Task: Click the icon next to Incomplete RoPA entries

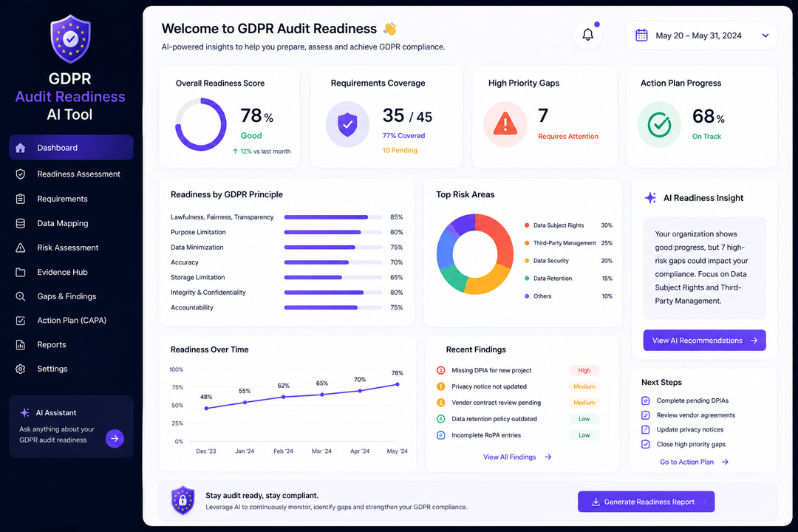Action: pyautogui.click(x=440, y=434)
